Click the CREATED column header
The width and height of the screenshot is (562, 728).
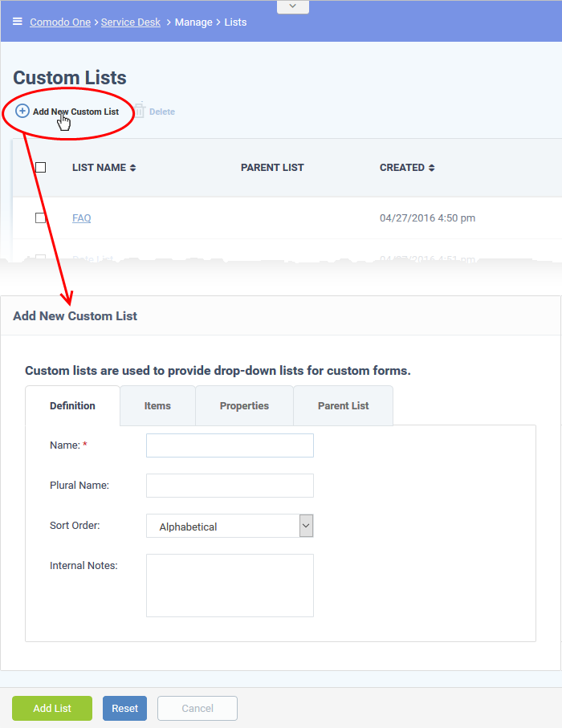point(402,168)
